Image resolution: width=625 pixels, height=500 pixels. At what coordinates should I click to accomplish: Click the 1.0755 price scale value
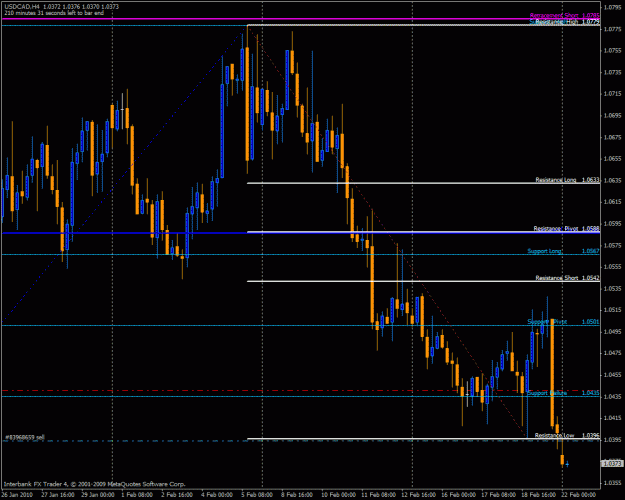[612, 51]
